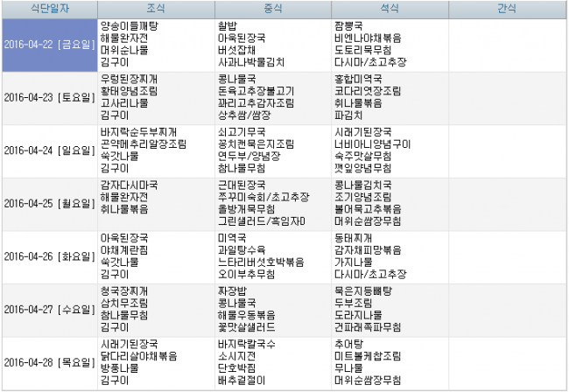Viewport: 569px width, 392px height.
Task: Click the 2016-04-25 [월요일] date cell
Action: click(49, 203)
